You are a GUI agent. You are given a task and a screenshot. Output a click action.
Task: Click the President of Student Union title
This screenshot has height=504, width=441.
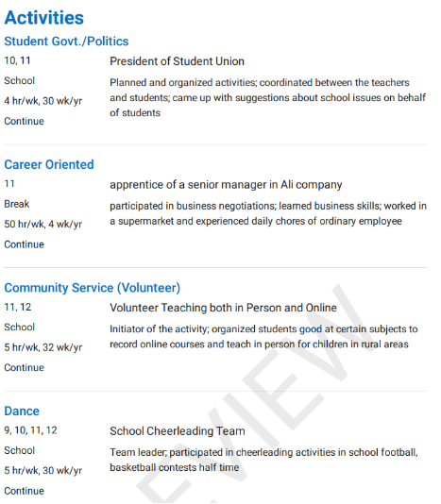click(177, 61)
